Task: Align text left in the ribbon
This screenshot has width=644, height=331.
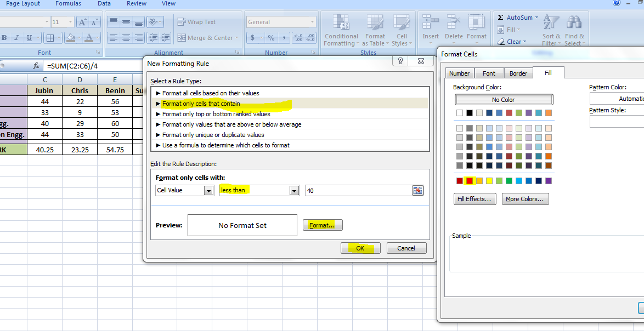Action: click(114, 37)
